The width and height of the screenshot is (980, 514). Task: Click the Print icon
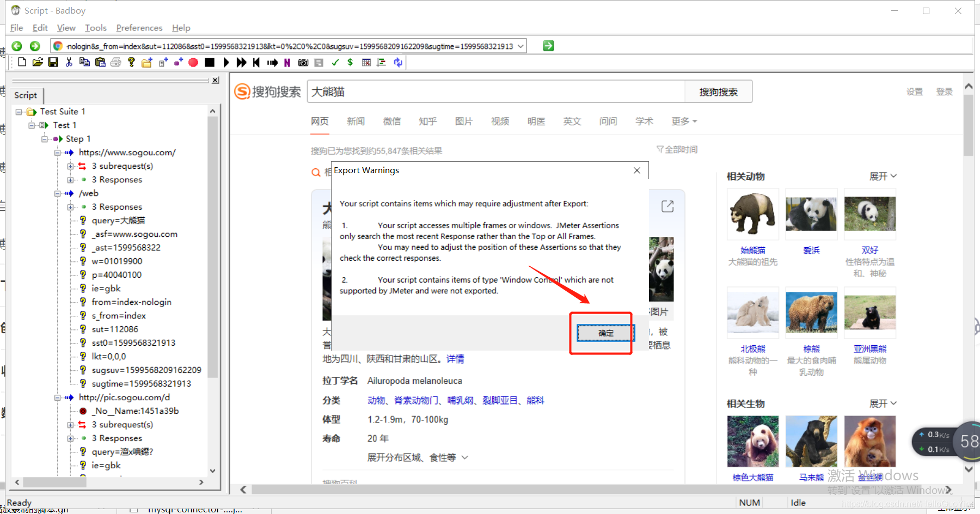[x=115, y=62]
